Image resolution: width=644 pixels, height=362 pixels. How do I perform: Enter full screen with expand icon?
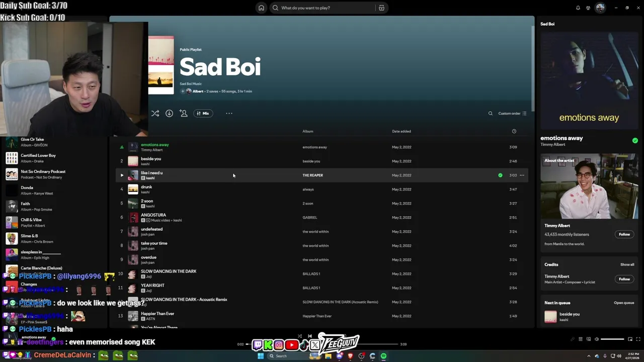638,339
